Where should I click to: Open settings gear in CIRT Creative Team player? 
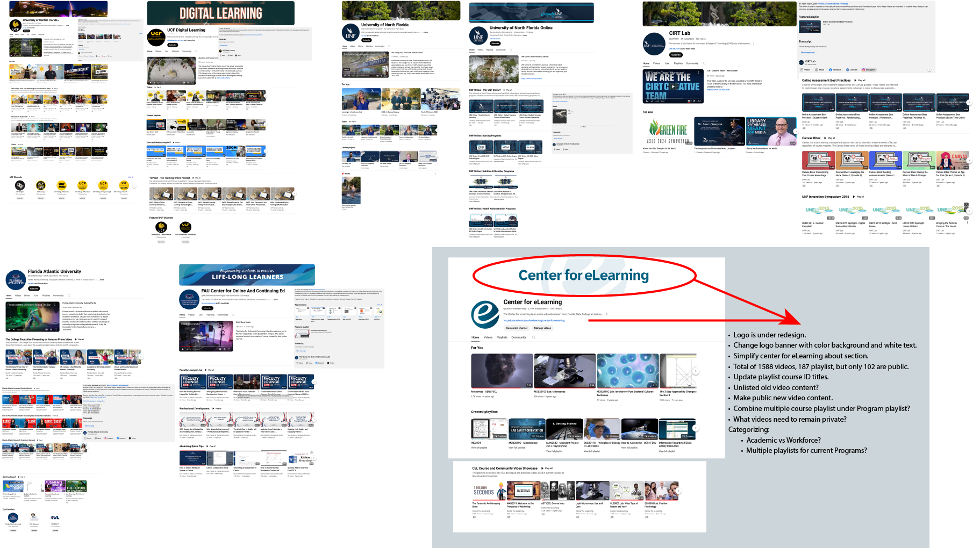coord(694,101)
